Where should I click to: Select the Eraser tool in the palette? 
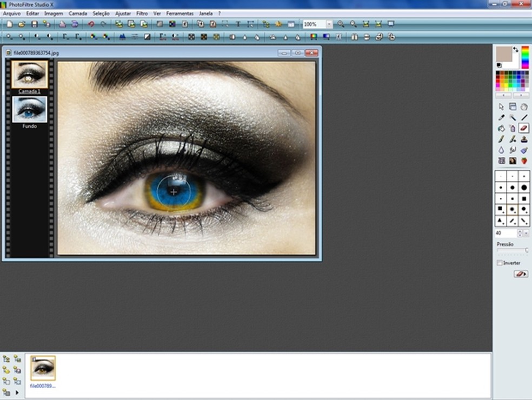pos(524,128)
